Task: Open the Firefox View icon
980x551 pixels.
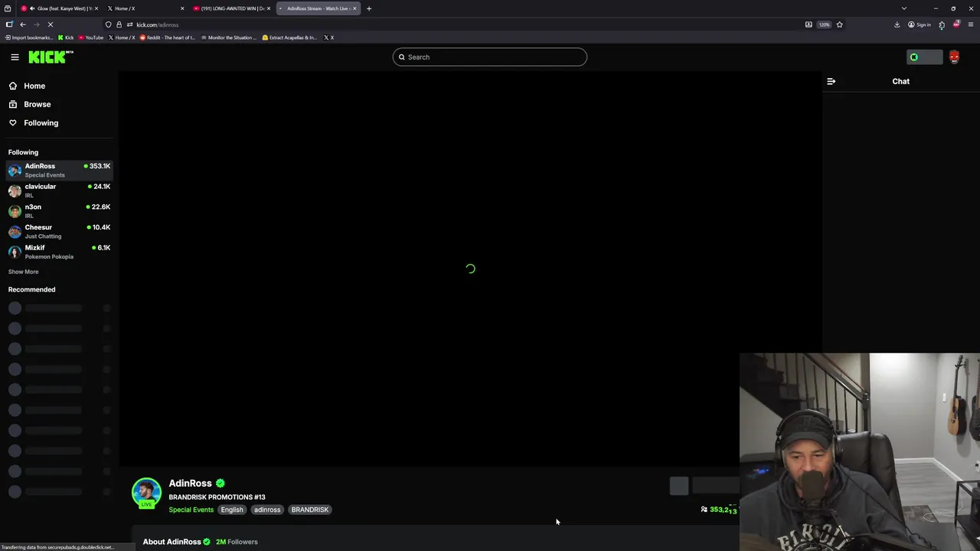Action: [x=8, y=8]
